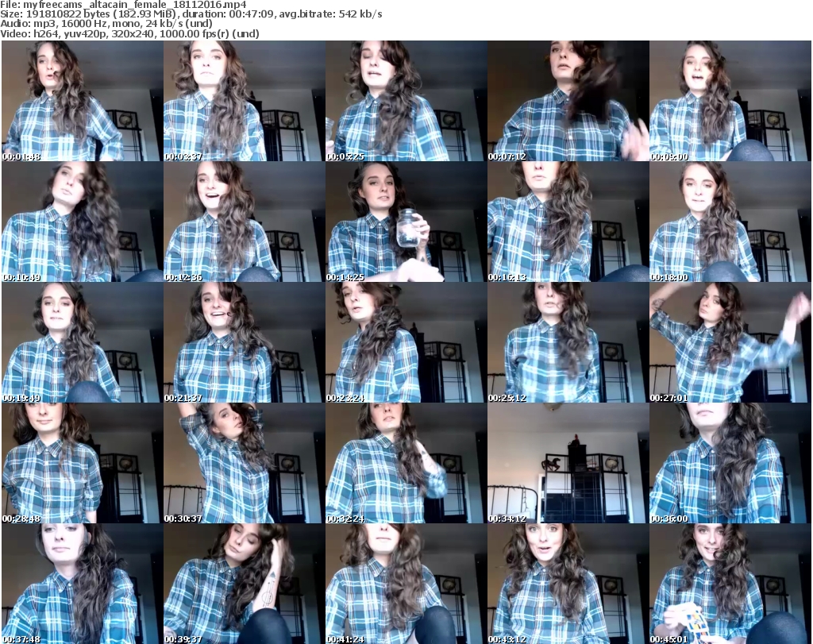The width and height of the screenshot is (813, 644).
Task: Click the 'File:' header line text
Action: pos(123,5)
